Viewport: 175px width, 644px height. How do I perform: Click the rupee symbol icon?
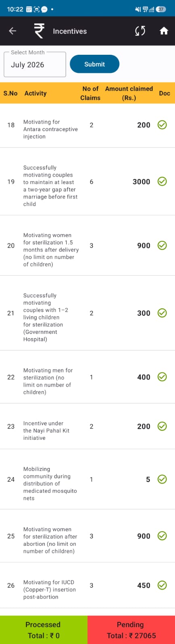[x=39, y=31]
